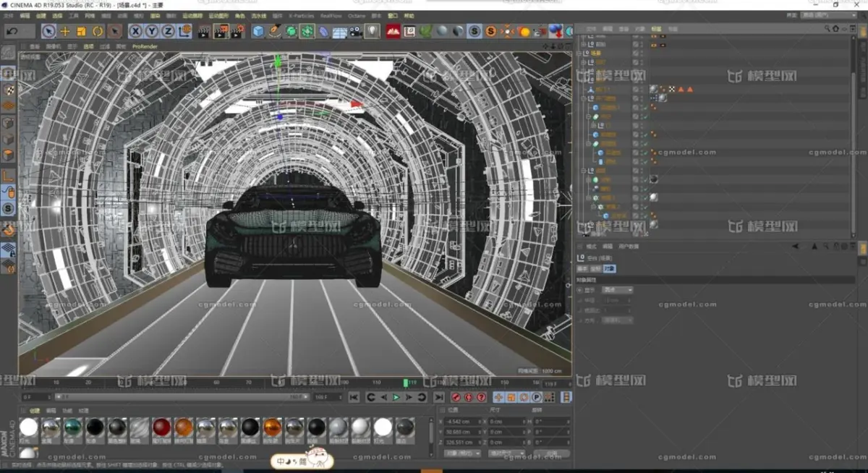Click the Undo arrow icon
Image resolution: width=868 pixels, height=473 pixels.
coord(12,31)
